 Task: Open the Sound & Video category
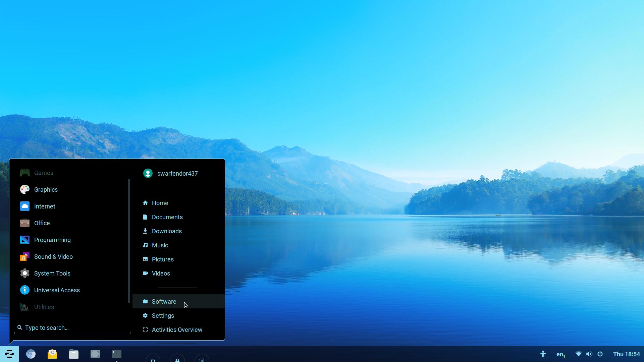54,256
